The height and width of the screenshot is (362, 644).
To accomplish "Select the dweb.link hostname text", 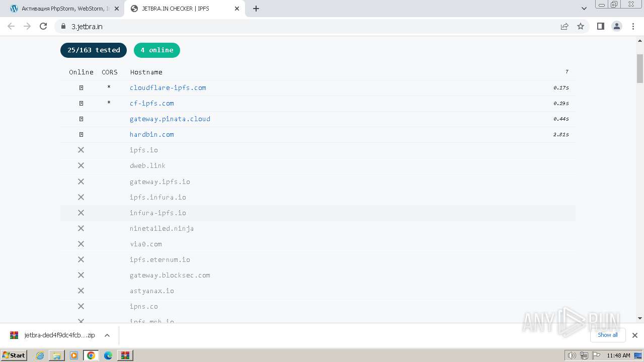I will 147,165.
